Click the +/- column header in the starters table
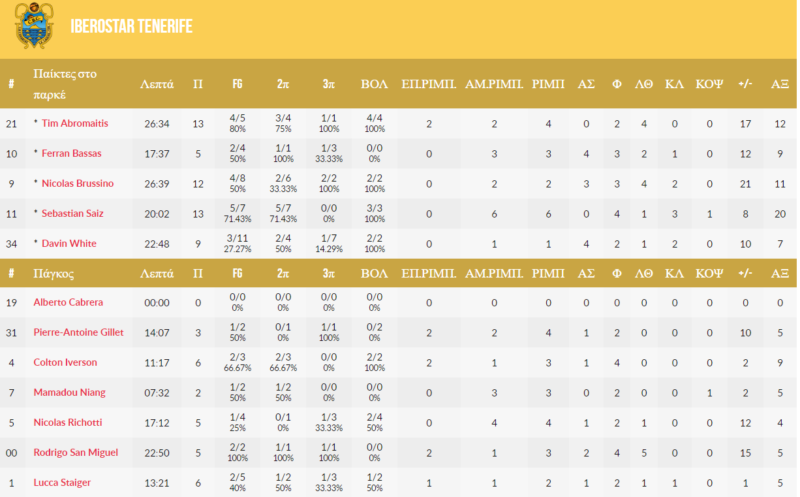 coord(744,84)
